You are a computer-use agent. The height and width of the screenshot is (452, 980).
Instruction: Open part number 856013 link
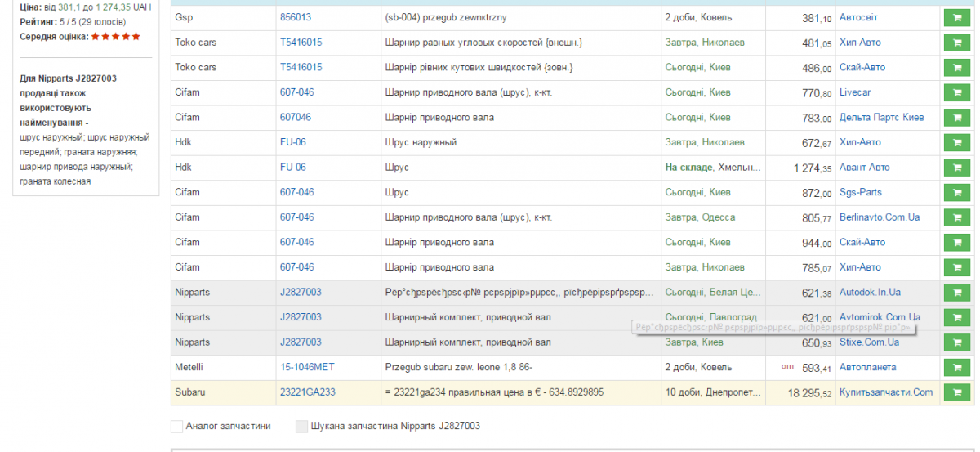pyautogui.click(x=296, y=17)
